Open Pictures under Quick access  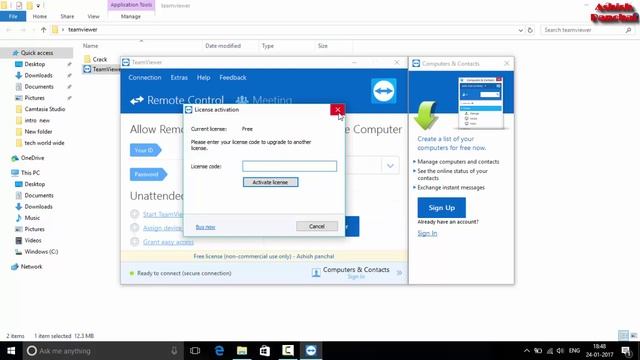[34, 98]
